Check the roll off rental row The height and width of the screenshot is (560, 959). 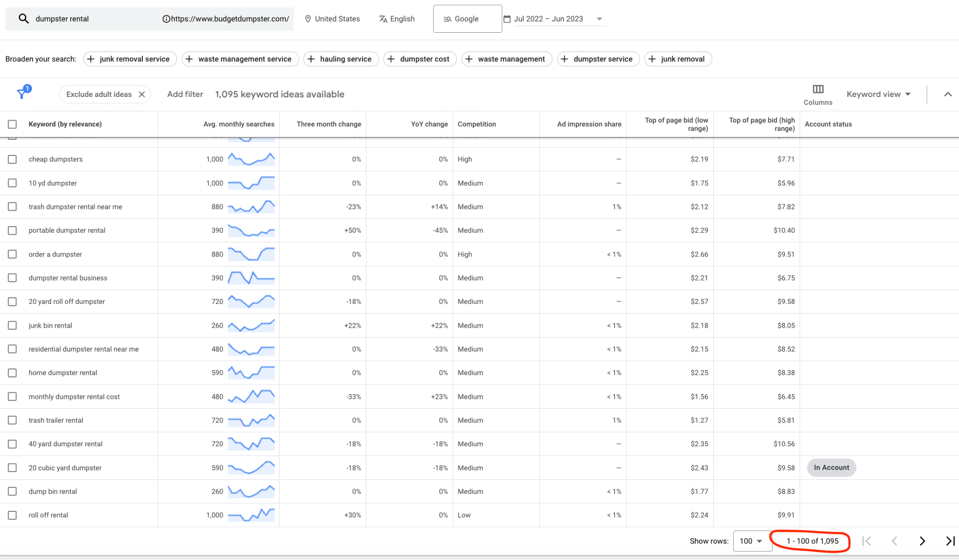12,515
